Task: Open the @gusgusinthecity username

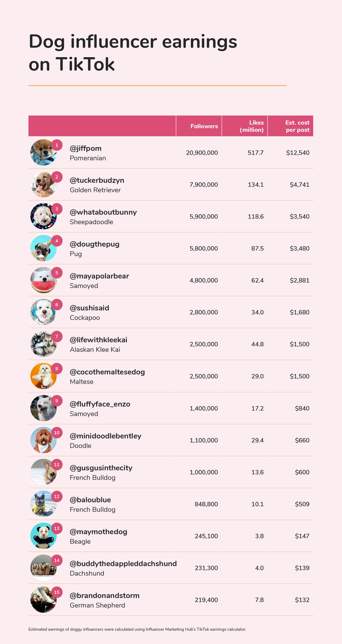Action: point(101,468)
